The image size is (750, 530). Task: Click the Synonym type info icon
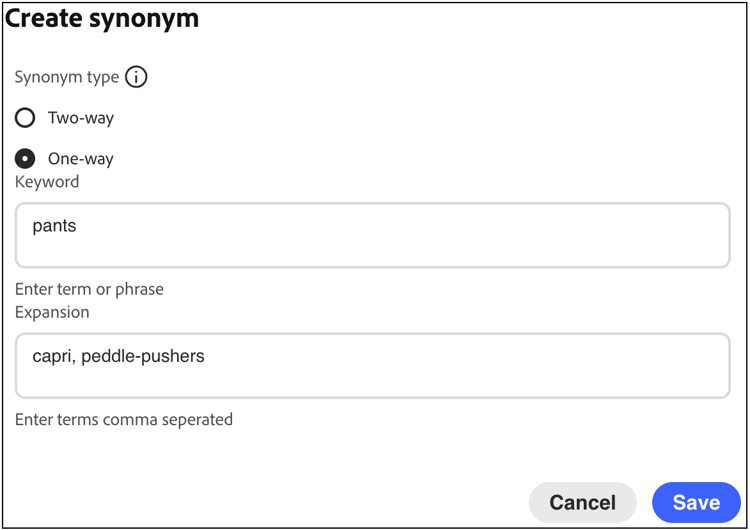pos(136,77)
